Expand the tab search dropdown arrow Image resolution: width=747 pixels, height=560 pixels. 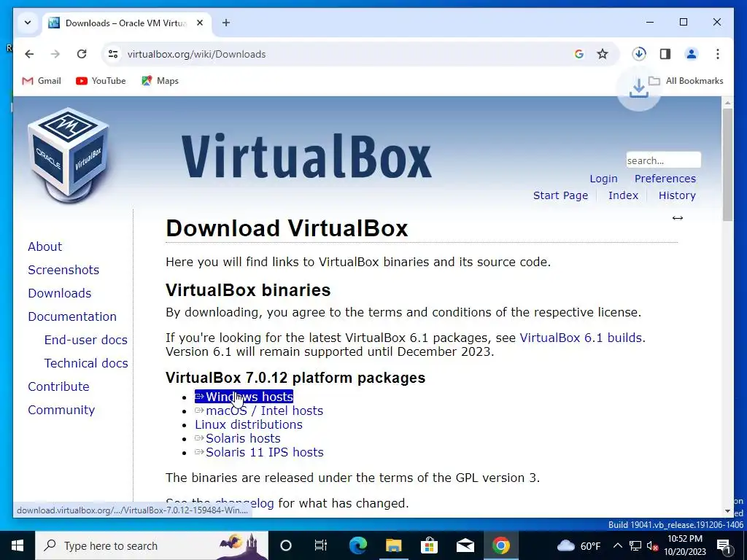pyautogui.click(x=28, y=23)
